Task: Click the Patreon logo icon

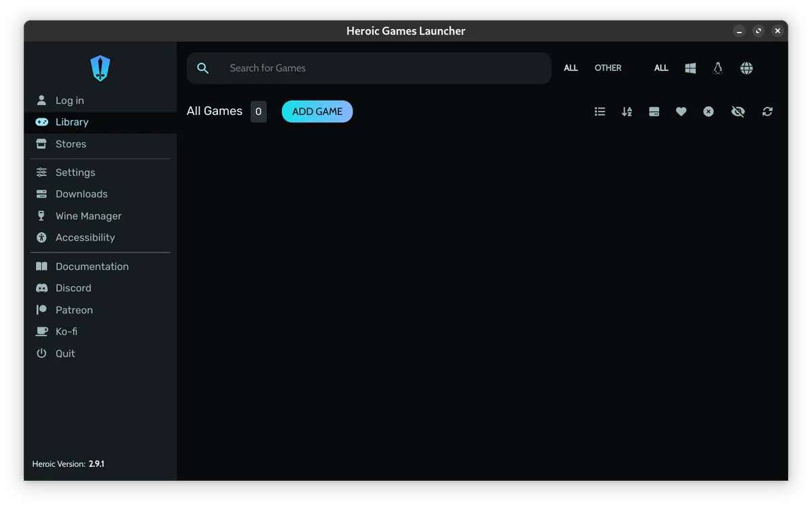Action: tap(42, 310)
